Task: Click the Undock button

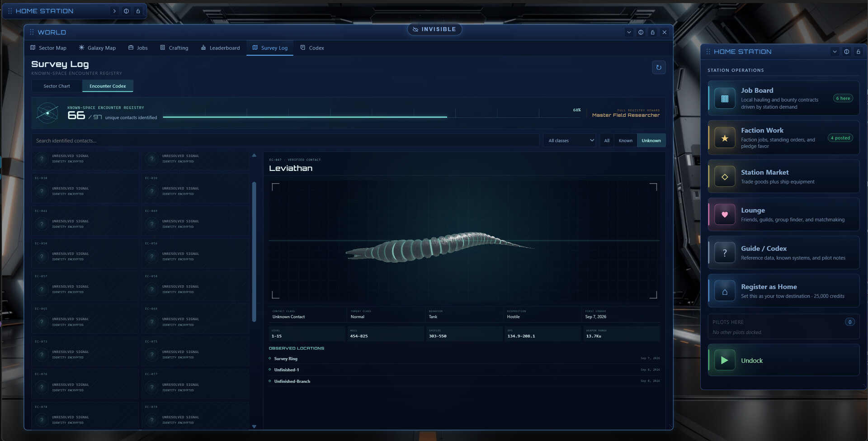Action: point(783,360)
